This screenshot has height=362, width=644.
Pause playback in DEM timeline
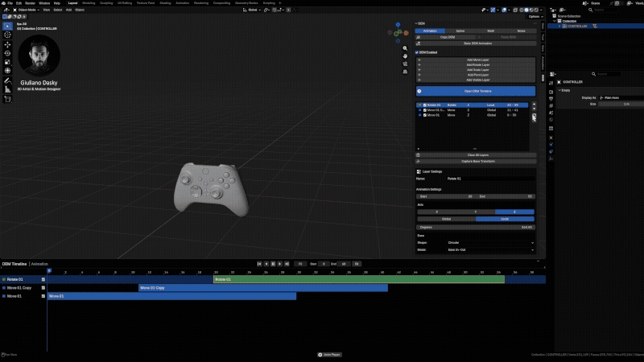[x=273, y=264]
